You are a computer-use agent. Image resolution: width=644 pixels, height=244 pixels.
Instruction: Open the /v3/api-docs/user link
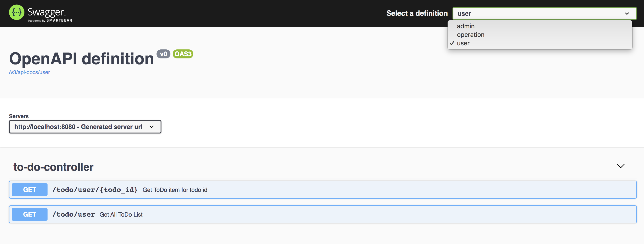coord(30,72)
